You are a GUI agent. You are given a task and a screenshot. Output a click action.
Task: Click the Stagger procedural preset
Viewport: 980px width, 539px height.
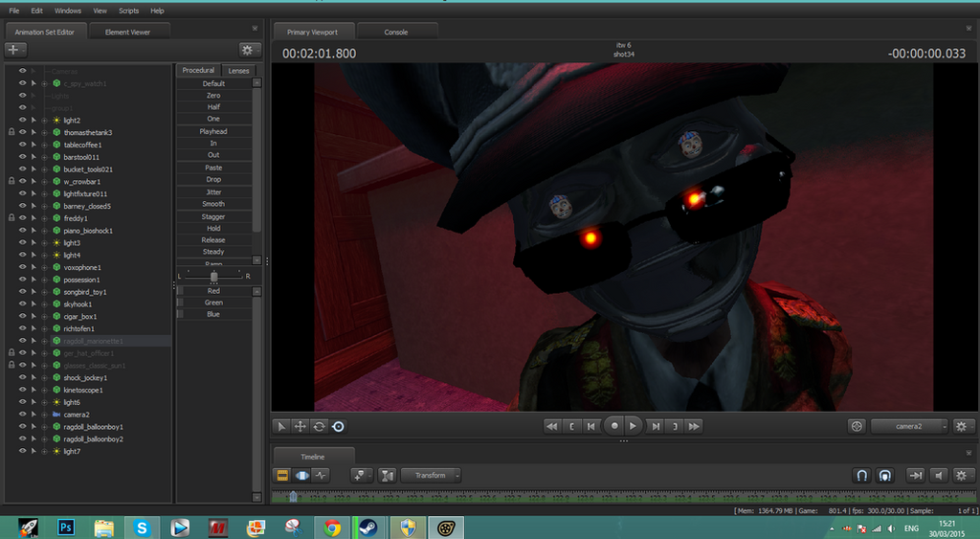213,216
